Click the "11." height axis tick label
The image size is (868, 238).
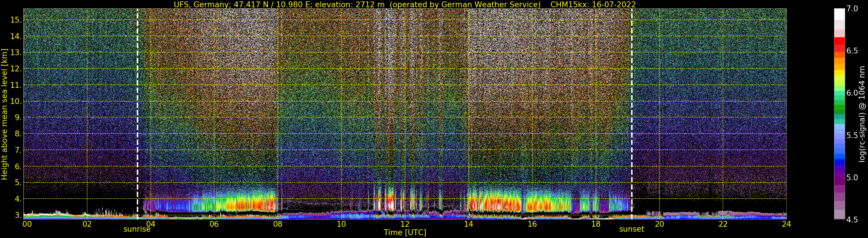pyautogui.click(x=16, y=85)
